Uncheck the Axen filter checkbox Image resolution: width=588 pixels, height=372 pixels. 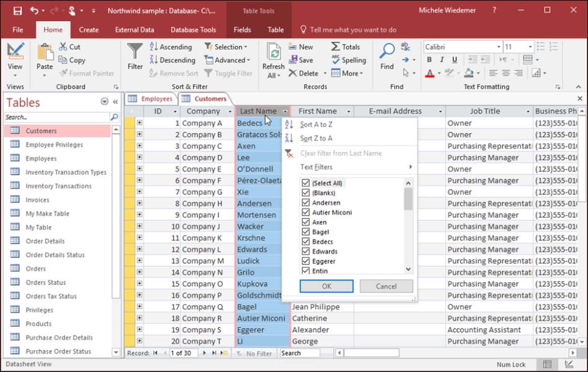point(306,222)
